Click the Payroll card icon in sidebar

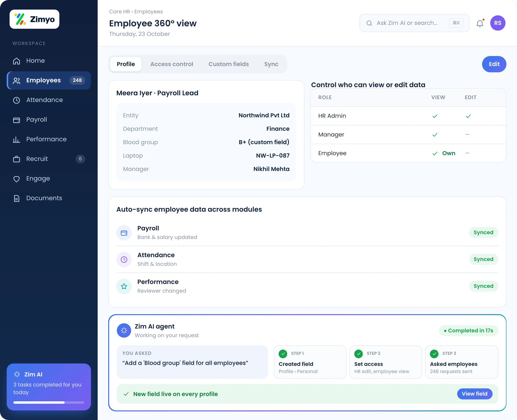[17, 120]
